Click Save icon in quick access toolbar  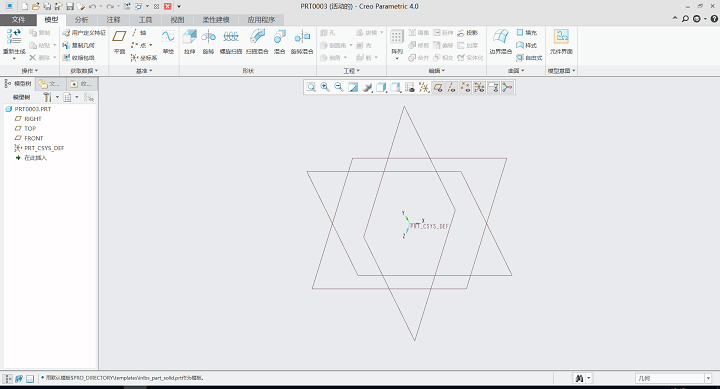[70, 6]
